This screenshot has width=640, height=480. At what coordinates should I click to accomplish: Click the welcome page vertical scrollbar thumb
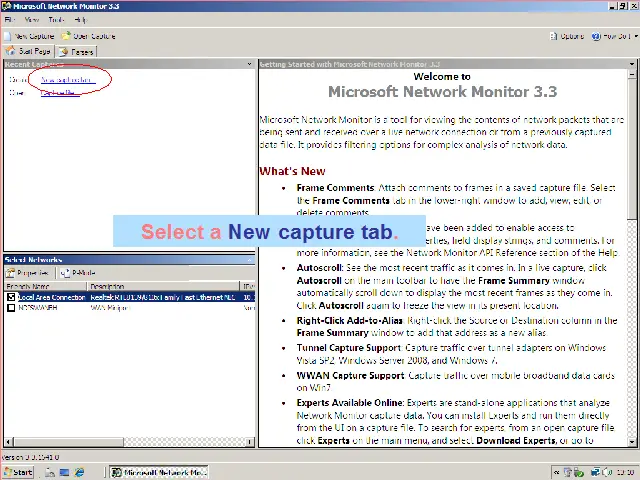pos(632,149)
